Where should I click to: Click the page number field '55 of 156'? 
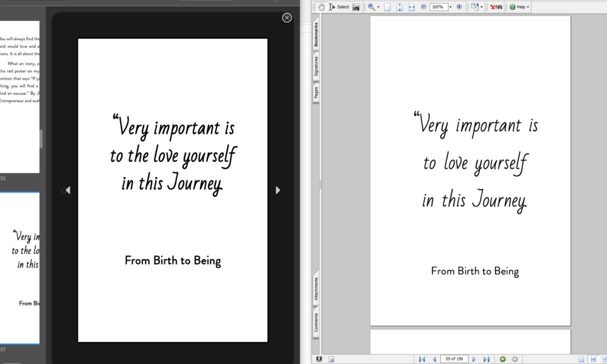click(454, 359)
